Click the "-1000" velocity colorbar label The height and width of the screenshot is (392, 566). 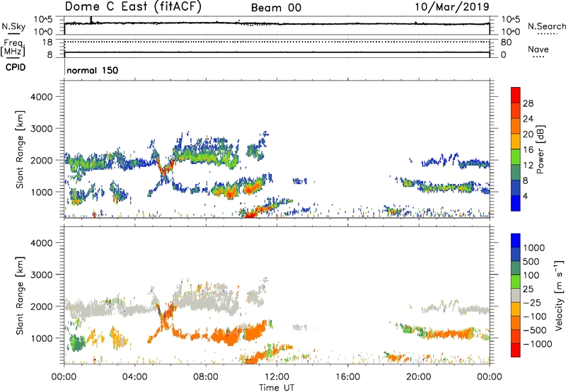click(x=538, y=344)
